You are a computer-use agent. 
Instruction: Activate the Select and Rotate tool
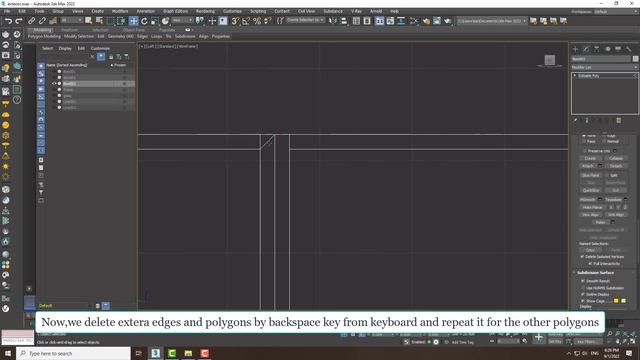(144, 20)
